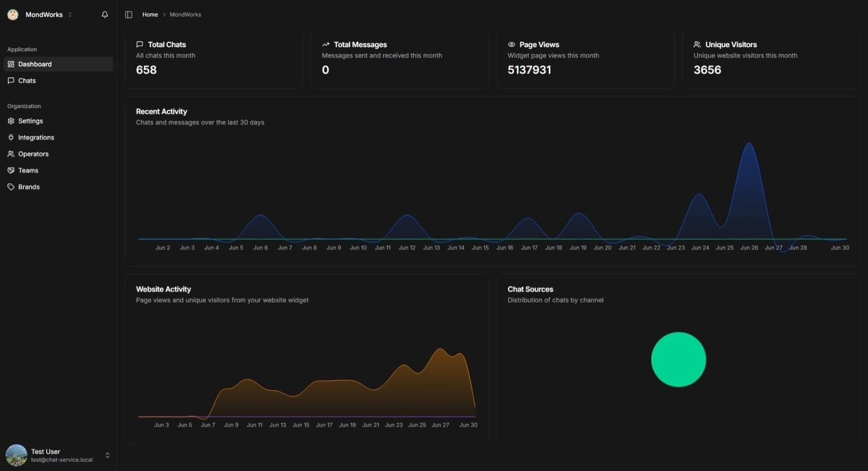This screenshot has height=471, width=868.
Task: Open the Test User account menu
Action: 107,455
